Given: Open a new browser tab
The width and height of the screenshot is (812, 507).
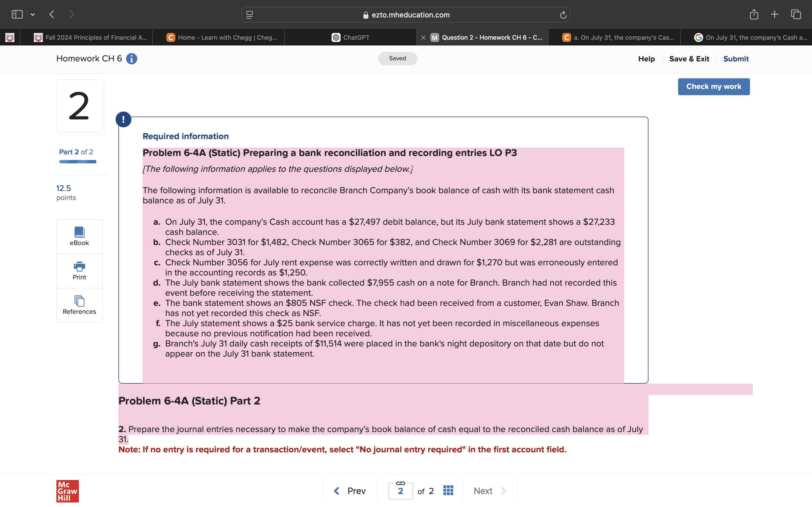Looking at the screenshot, I should (x=775, y=14).
